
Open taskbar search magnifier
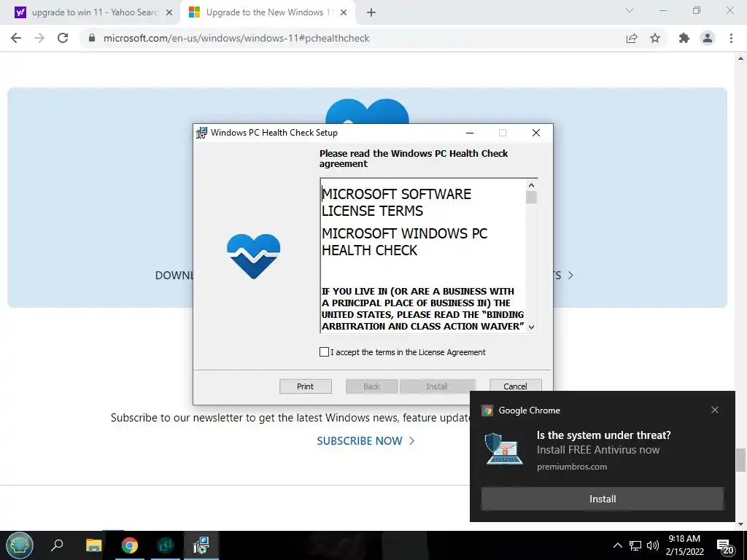point(57,545)
